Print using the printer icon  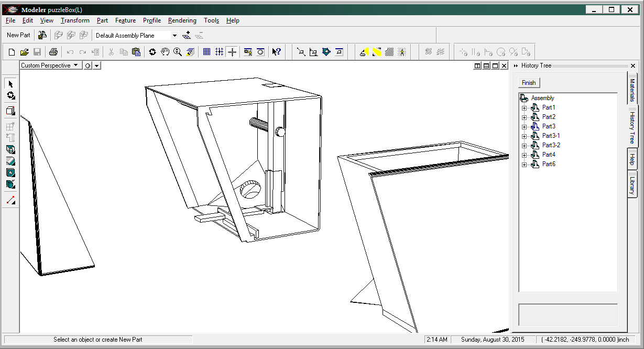coord(53,52)
